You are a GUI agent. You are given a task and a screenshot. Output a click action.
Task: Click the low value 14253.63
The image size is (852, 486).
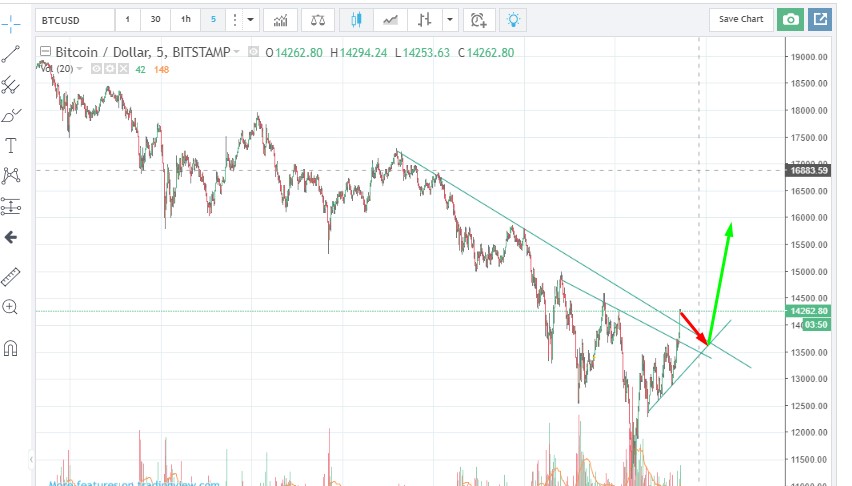click(426, 53)
